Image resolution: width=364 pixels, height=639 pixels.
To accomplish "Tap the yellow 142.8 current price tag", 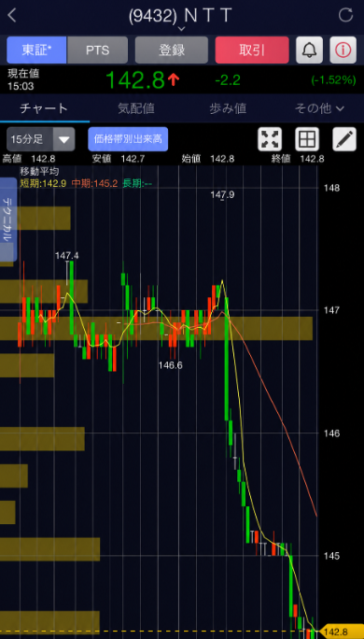I will 342,632.
